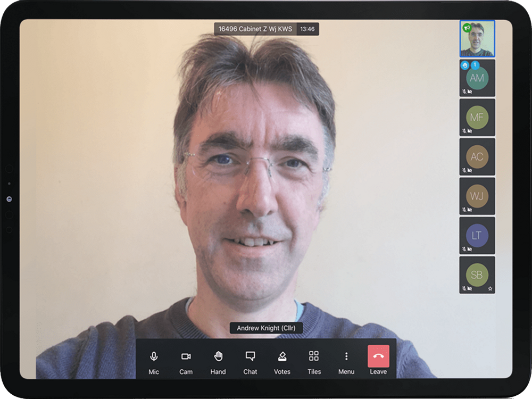Select the Andrew Knight video thumbnail
Screen dimensions: 532x399
(477, 39)
